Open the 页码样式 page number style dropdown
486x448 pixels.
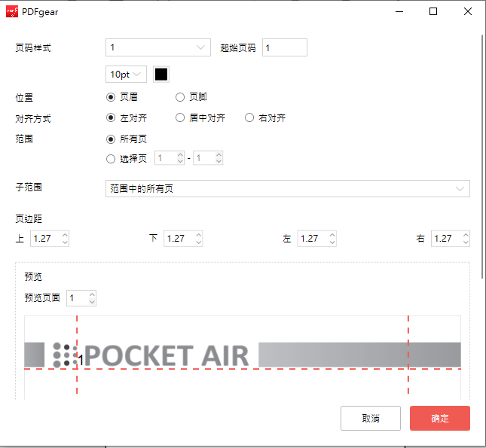click(158, 47)
